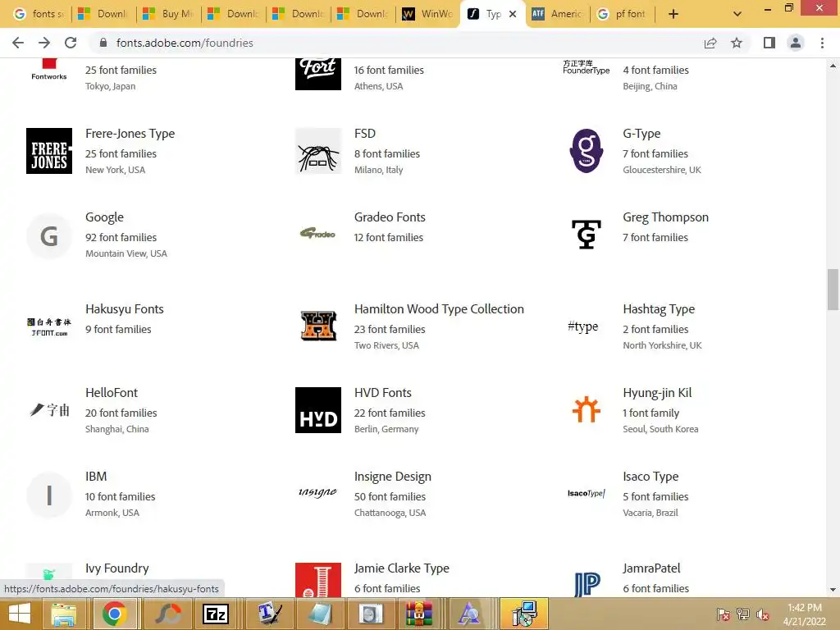Click the address bar URL field
Screen dimensions: 840x630
396,43
